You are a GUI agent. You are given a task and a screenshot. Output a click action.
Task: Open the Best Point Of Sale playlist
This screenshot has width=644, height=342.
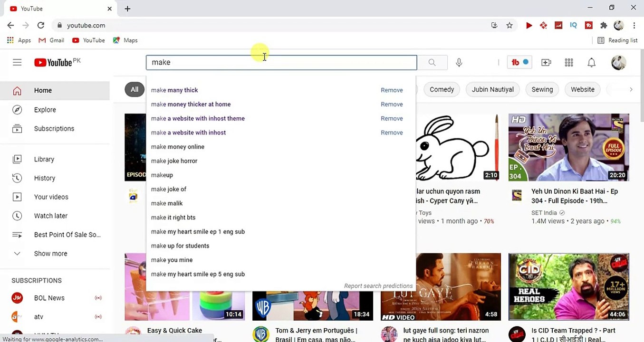pos(55,235)
